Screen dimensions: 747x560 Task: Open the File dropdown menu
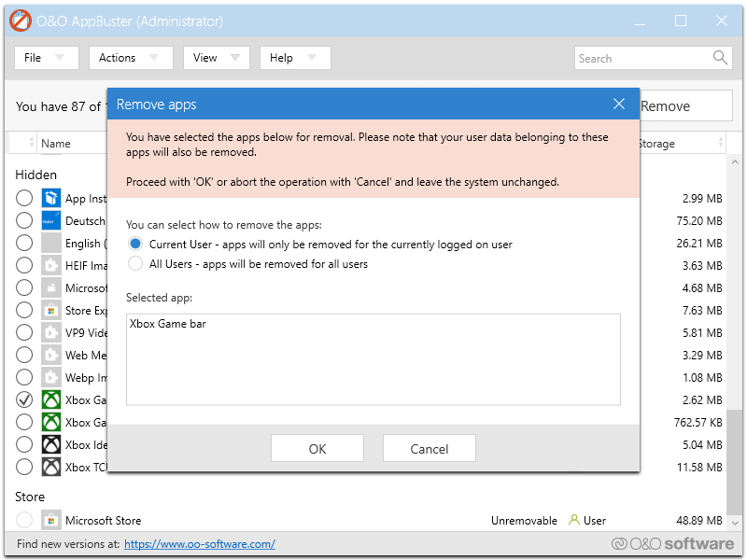pyautogui.click(x=46, y=58)
